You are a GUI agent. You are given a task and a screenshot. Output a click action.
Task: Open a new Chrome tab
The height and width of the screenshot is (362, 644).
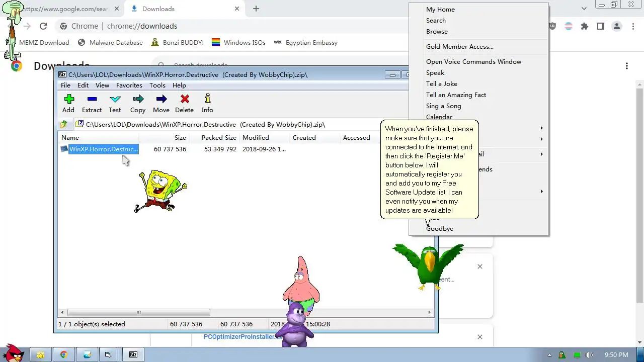point(256,9)
